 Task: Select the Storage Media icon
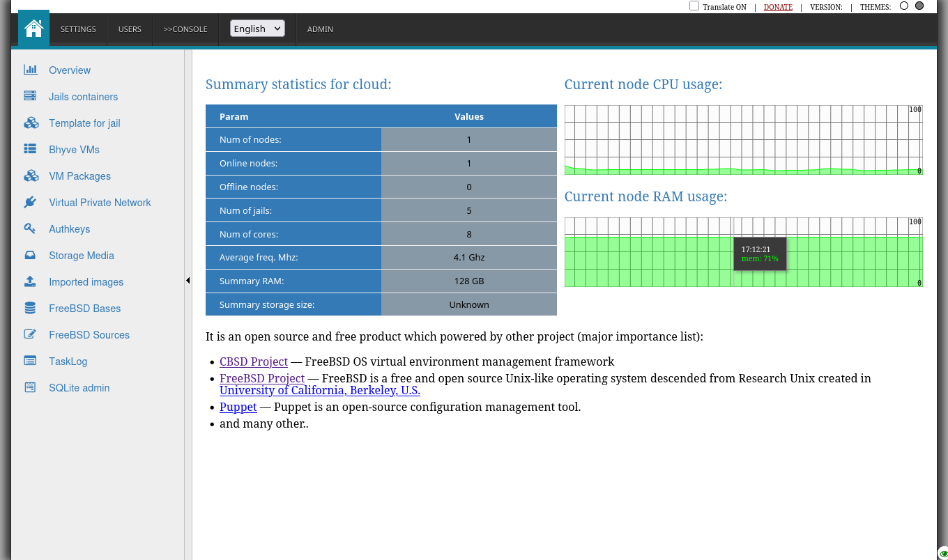click(x=31, y=255)
